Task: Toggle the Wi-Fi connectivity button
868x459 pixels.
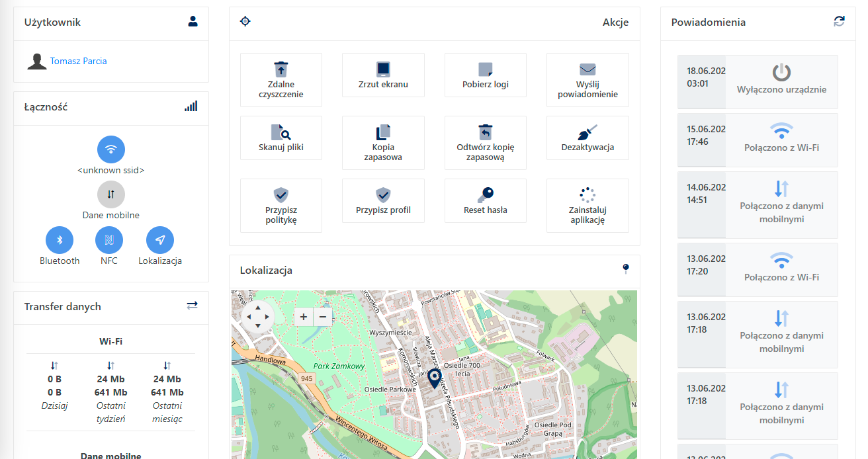Action: pos(111,149)
